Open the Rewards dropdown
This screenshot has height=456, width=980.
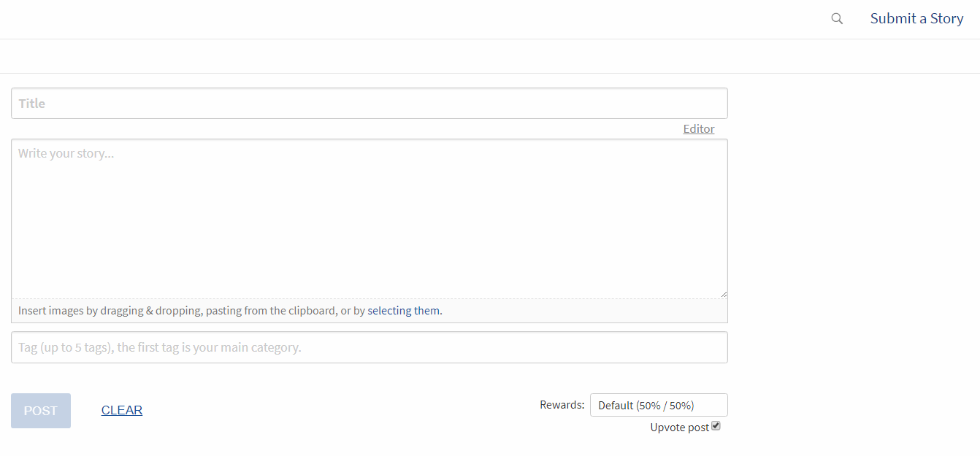pos(658,405)
